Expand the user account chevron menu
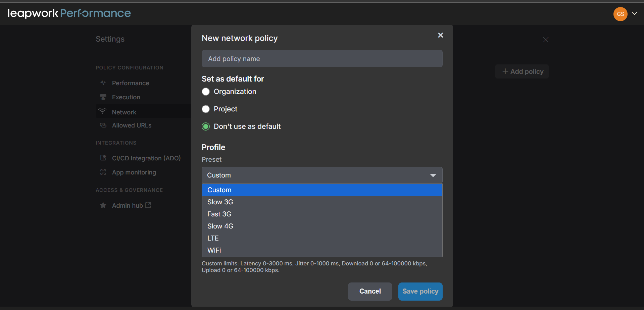This screenshot has width=644, height=310. 634,14
